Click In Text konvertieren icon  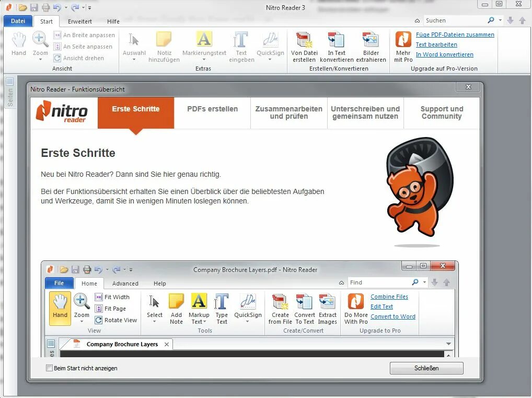click(x=336, y=39)
